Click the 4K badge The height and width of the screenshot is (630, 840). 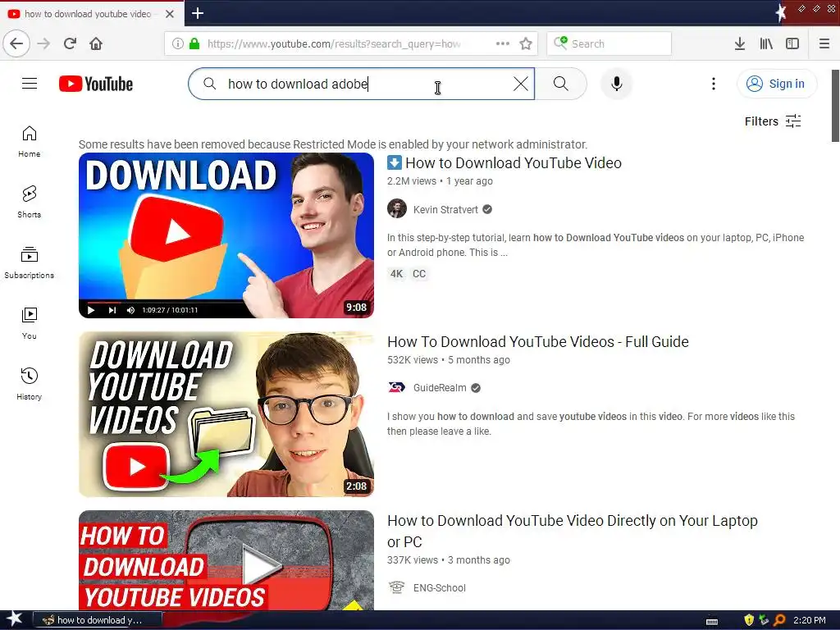396,274
